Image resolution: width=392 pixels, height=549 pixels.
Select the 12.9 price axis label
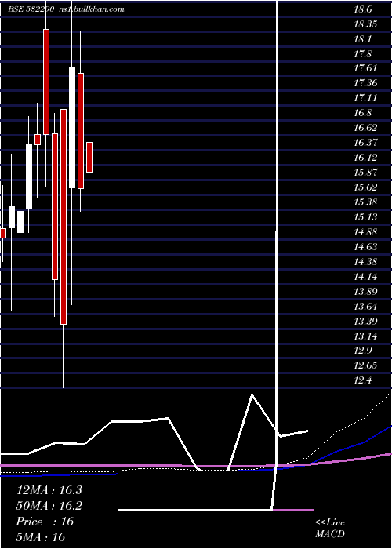363,351
